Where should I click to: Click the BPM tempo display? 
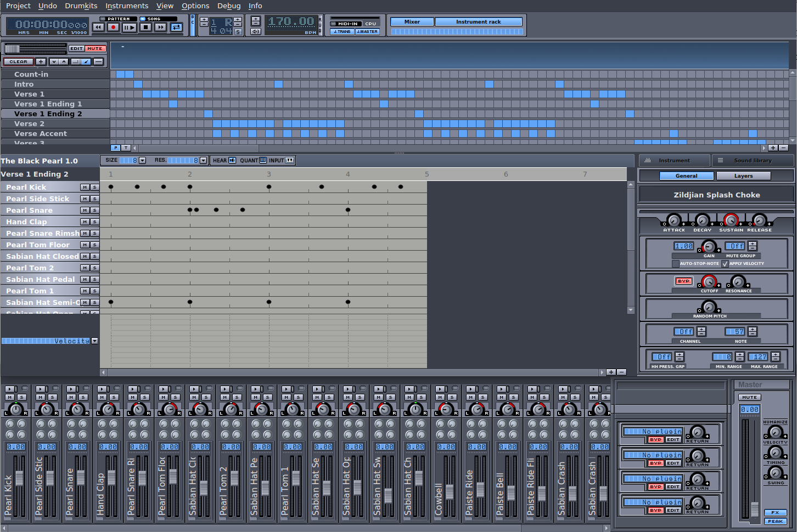coord(291,22)
